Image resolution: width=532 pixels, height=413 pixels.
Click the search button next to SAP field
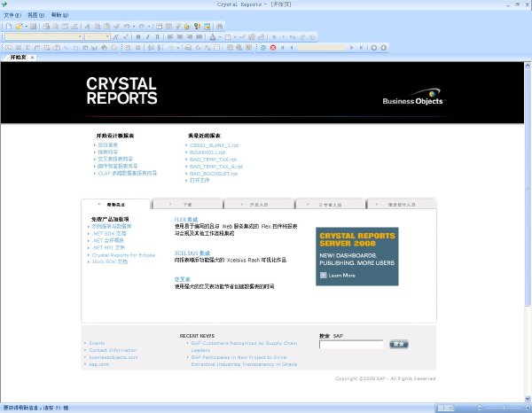[x=399, y=344]
